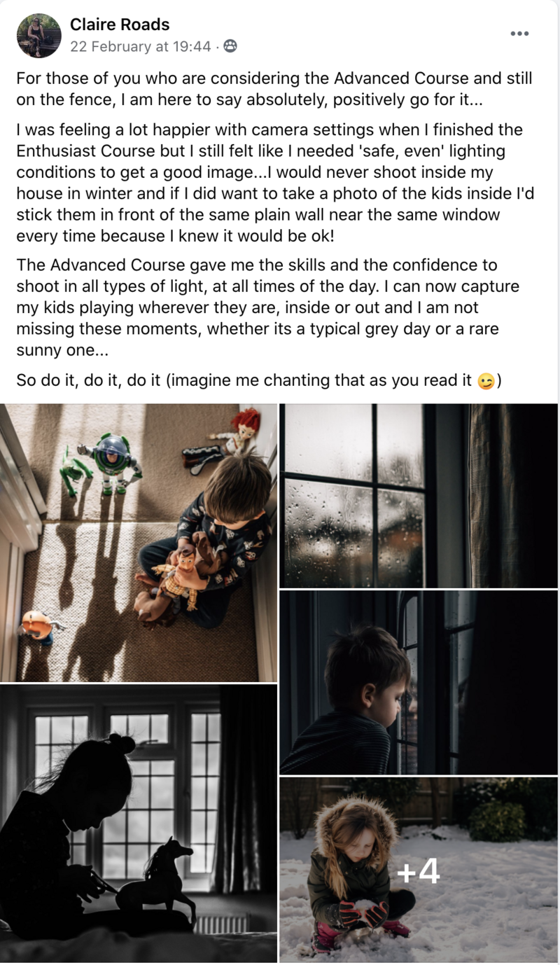Click the winking emoji in the post text
Screen dimensions: 560x965
click(x=485, y=381)
